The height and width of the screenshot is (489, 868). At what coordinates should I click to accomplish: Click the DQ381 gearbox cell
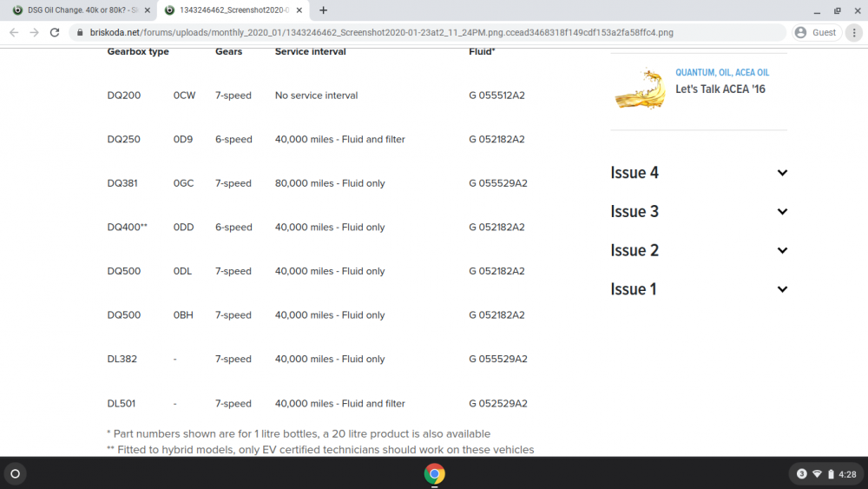click(122, 183)
